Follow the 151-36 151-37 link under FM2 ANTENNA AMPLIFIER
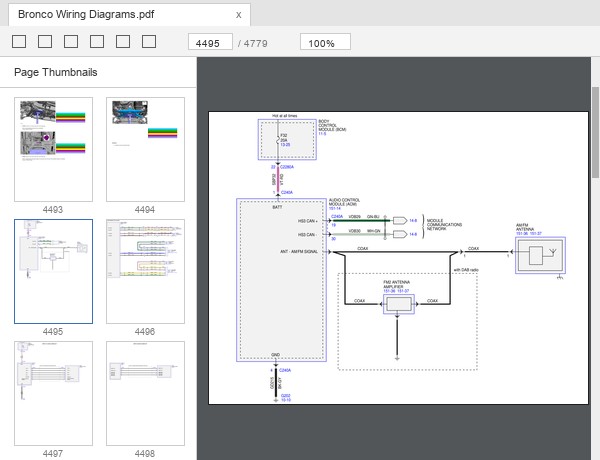 coord(396,291)
